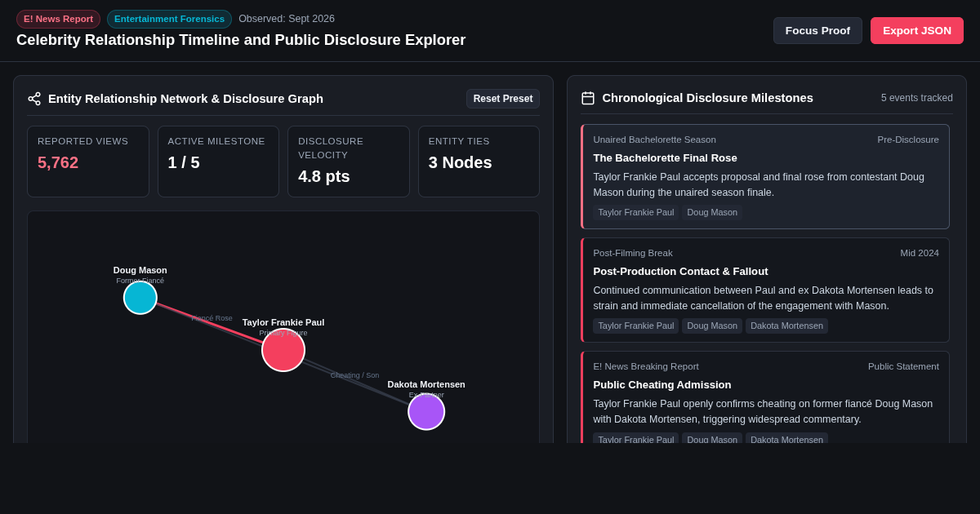980x514 pixels.
Task: Click Dakota Mortensen tag in Post-Production card
Action: (x=786, y=326)
